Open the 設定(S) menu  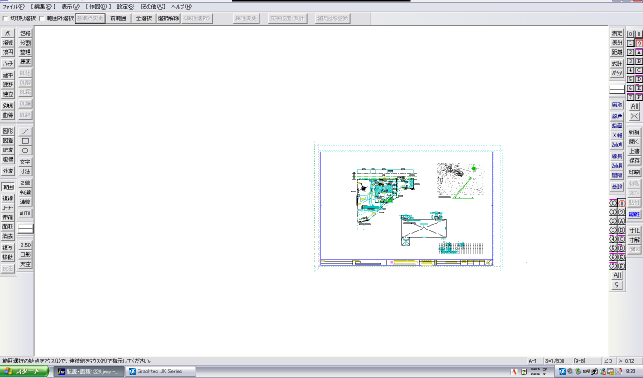pos(125,7)
